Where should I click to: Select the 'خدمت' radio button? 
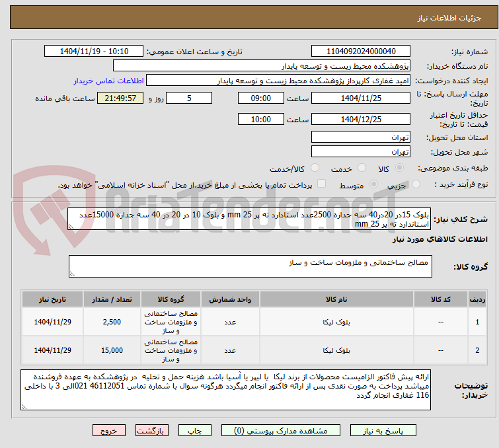tap(362, 168)
